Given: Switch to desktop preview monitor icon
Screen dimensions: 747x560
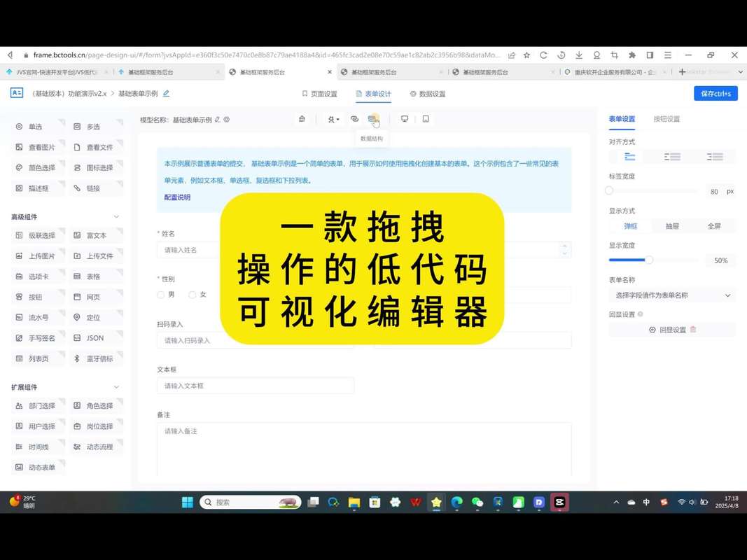Looking at the screenshot, I should point(405,119).
